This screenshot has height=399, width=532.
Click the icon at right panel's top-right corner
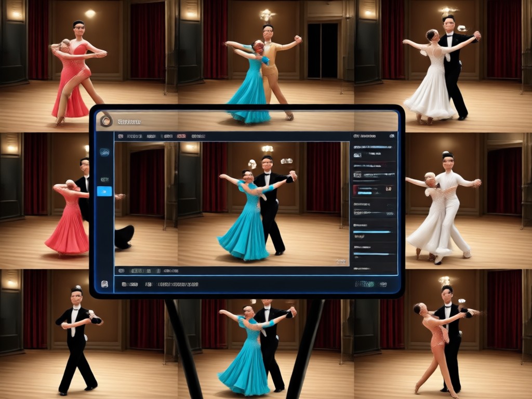tap(392, 136)
